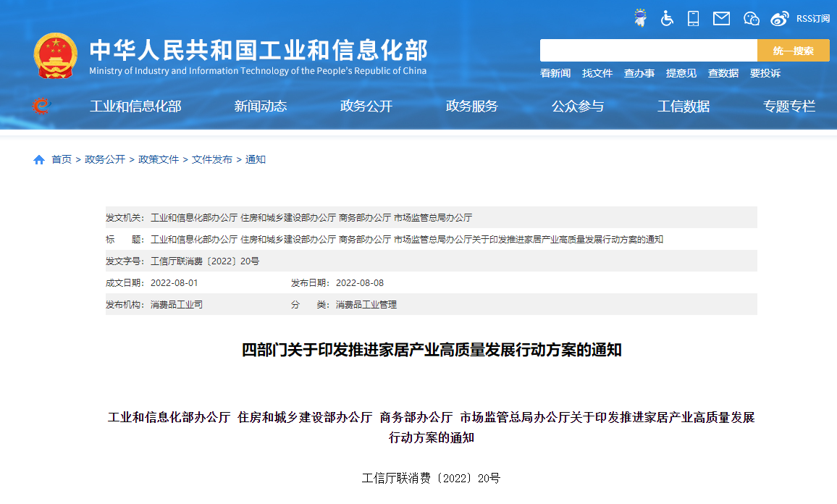837x504 pixels.
Task: Open the mobile version phone icon
Action: [694, 18]
